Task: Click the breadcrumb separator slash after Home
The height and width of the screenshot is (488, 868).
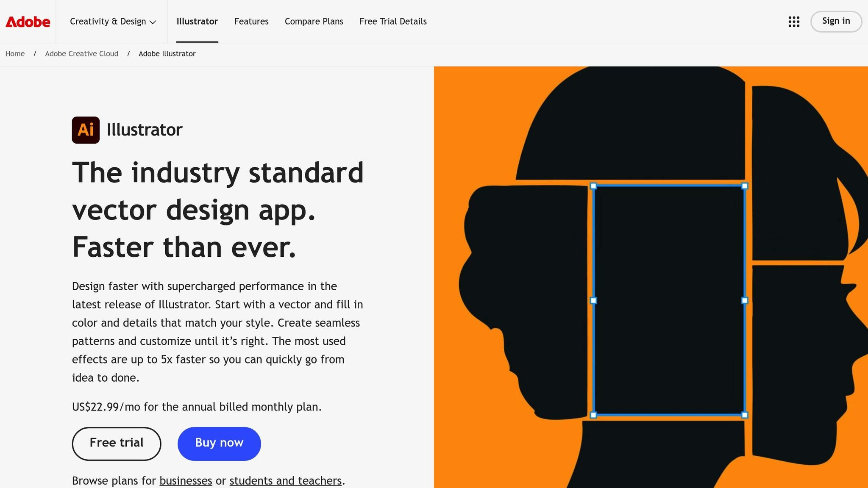Action: point(34,54)
